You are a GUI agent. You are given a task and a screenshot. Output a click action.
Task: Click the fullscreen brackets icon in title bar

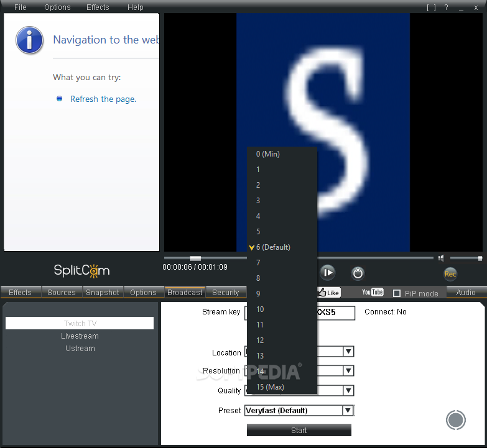431,7
